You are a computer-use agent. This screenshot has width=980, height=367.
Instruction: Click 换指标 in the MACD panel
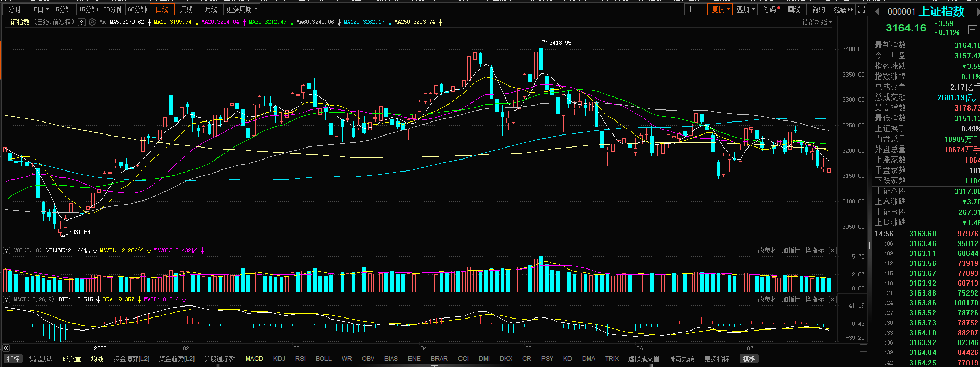[x=814, y=300]
